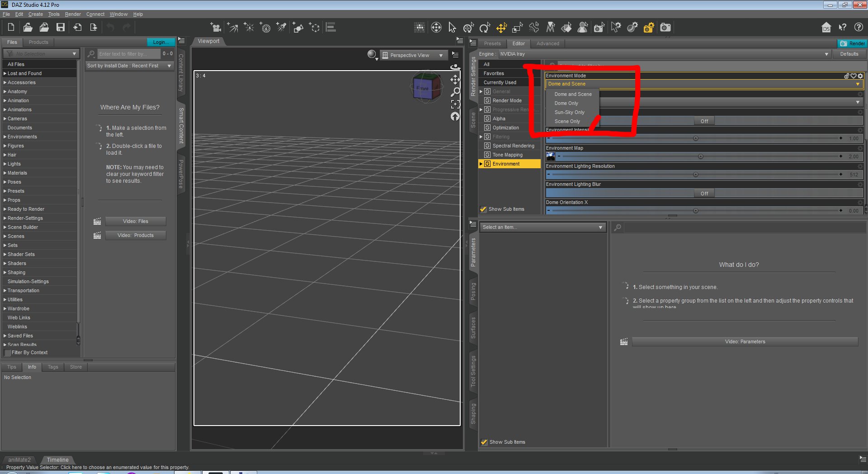Select the Rotate tool

click(485, 28)
